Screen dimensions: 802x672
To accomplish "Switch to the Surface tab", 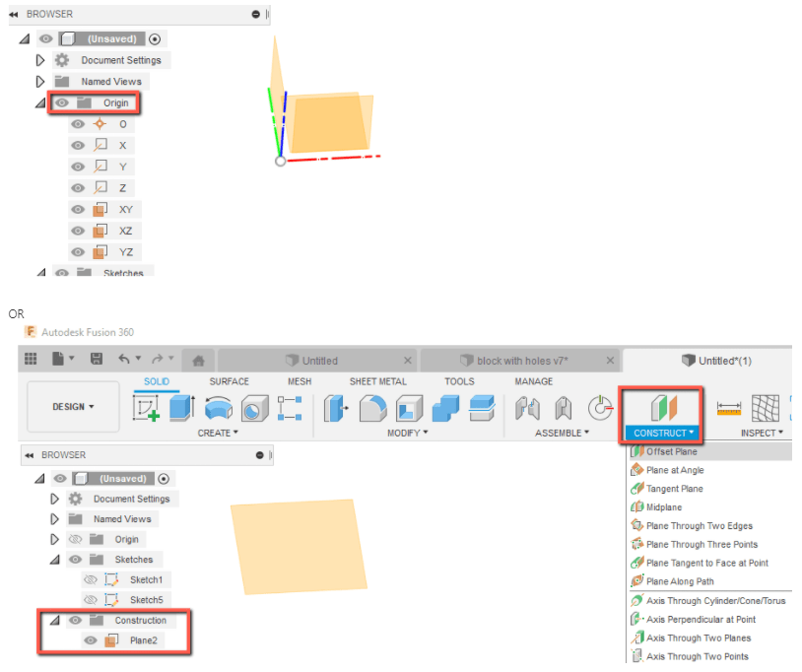I will point(229,381).
